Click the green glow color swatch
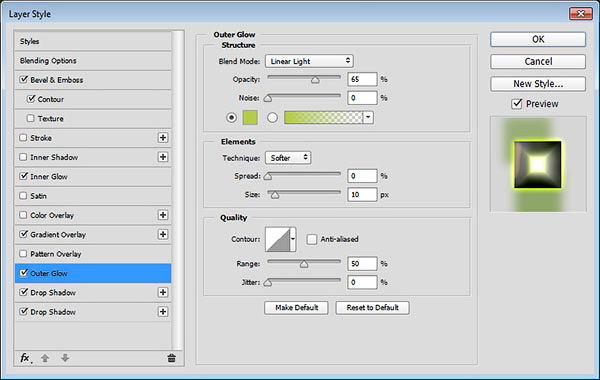Image resolution: width=600 pixels, height=380 pixels. pos(250,117)
